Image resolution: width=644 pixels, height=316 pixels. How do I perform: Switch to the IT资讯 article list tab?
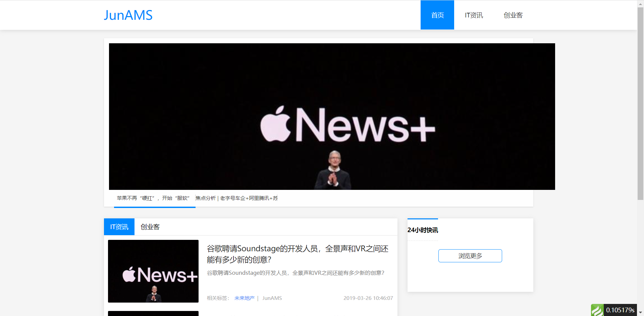coord(119,227)
